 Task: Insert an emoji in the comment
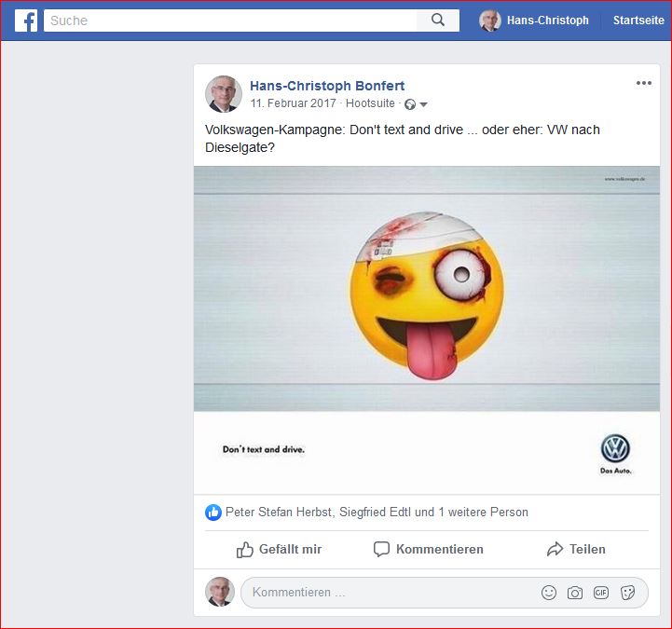549,593
